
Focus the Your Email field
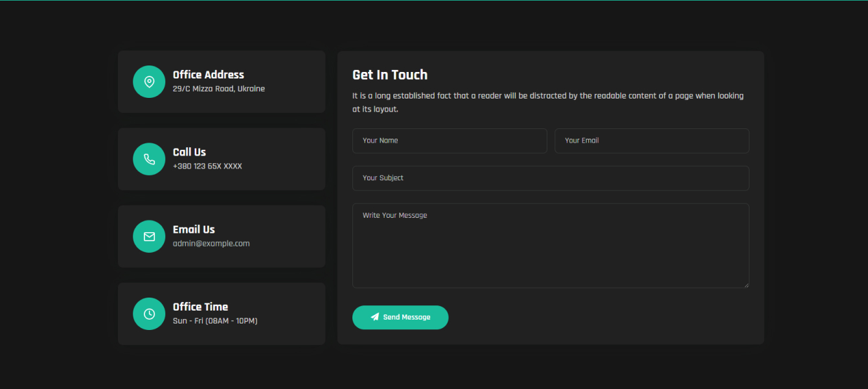pos(652,141)
